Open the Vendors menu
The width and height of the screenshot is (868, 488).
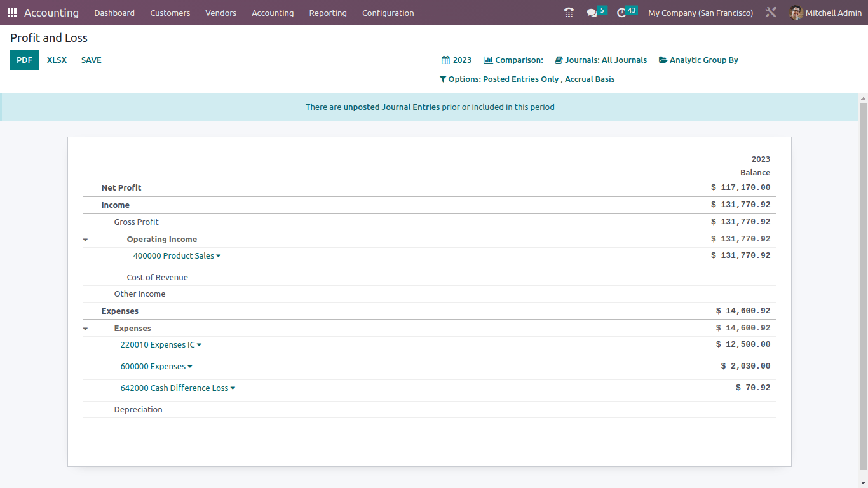(221, 13)
